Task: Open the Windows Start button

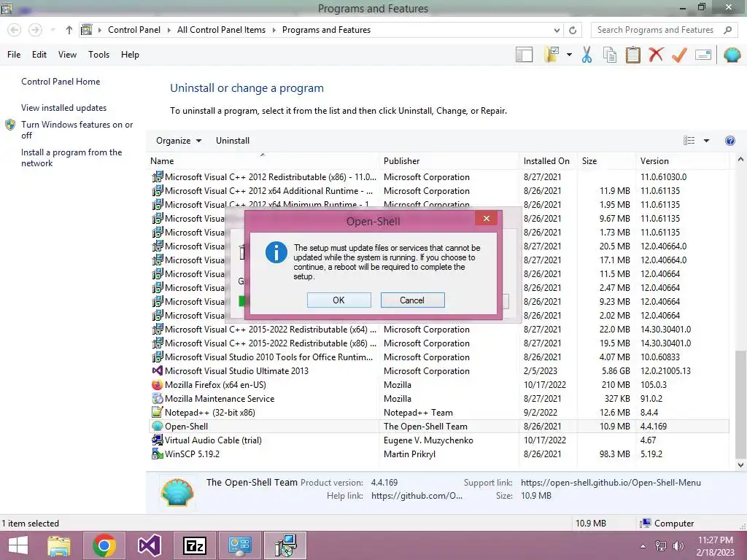Action: click(x=18, y=545)
